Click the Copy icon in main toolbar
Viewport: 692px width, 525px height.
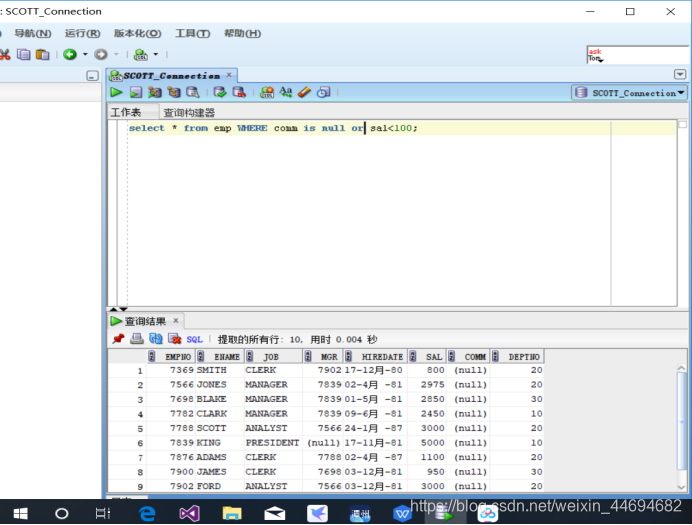click(x=23, y=54)
